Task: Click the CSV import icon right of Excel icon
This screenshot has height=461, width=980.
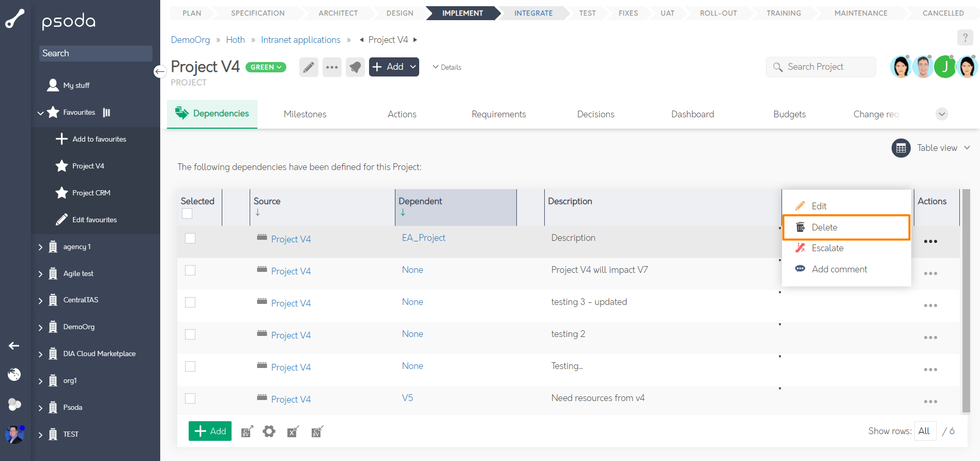Action: pos(317,431)
